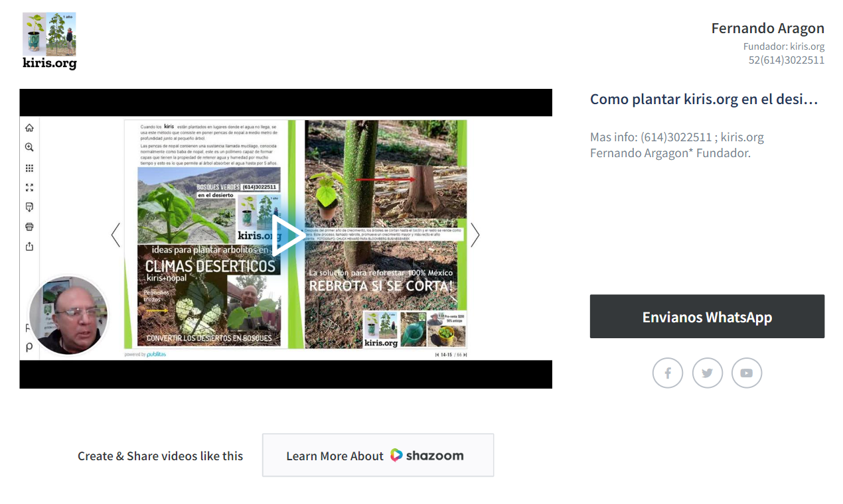The height and width of the screenshot is (504, 843).
Task: Click the share icon in sidebar
Action: coord(29,247)
